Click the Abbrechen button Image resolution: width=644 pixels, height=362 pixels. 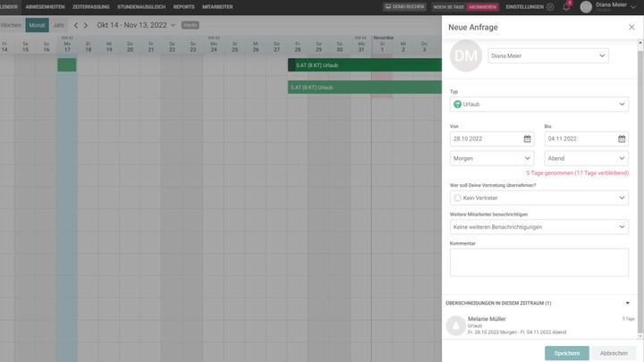click(614, 353)
